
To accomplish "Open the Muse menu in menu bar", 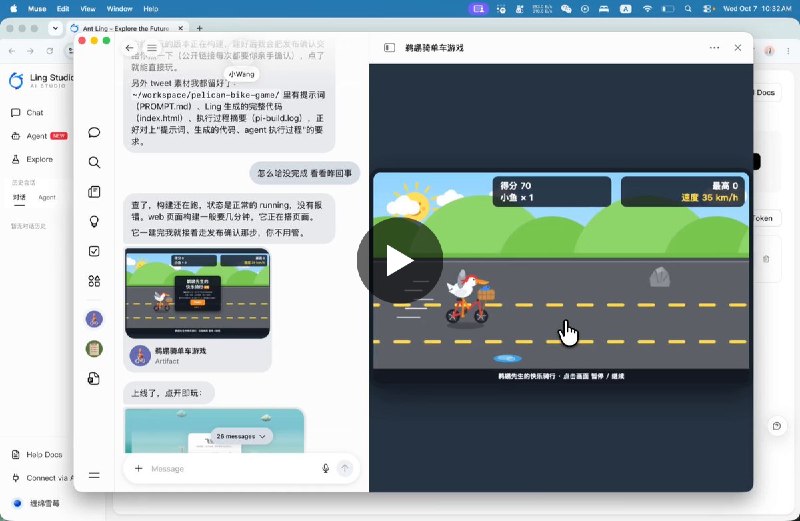I will tap(37, 9).
